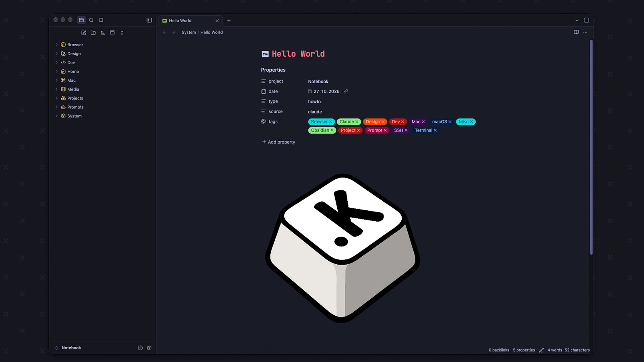Open the more options menu
Viewport: 644px width, 362px height.
[x=585, y=32]
